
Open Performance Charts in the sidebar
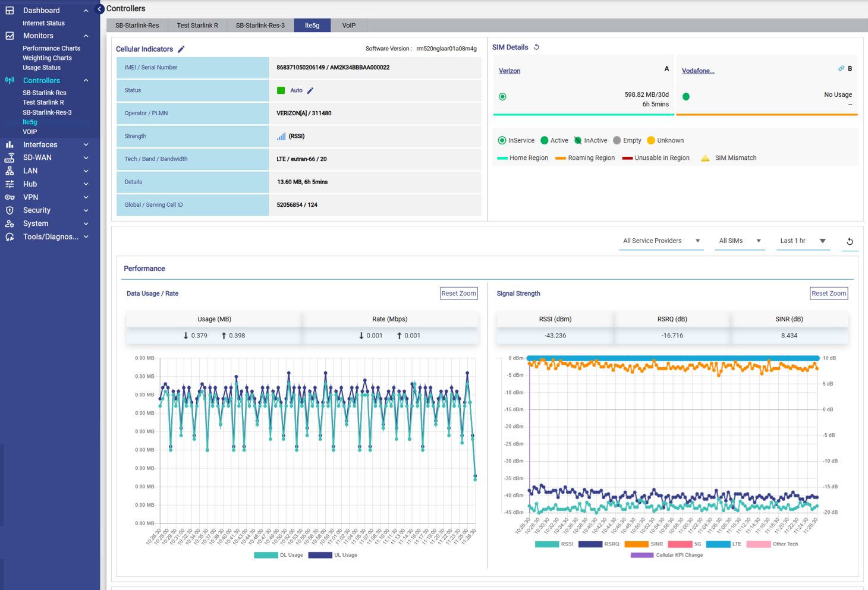51,48
